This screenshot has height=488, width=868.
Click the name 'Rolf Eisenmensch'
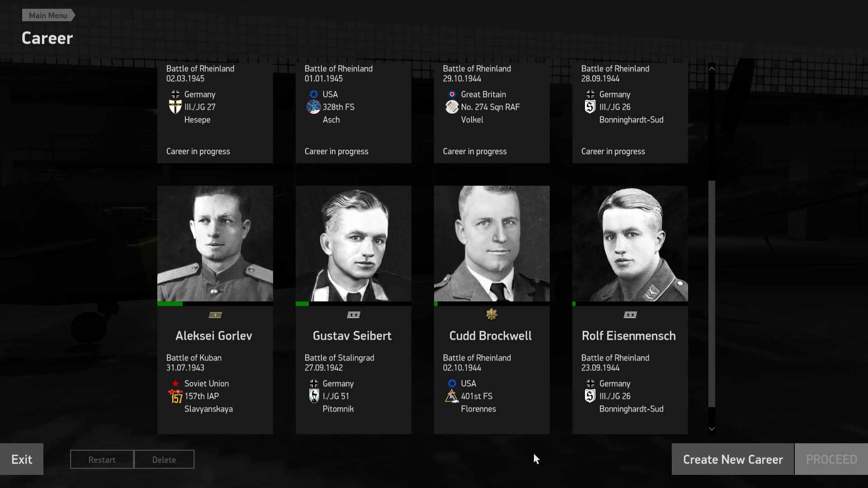(x=629, y=336)
